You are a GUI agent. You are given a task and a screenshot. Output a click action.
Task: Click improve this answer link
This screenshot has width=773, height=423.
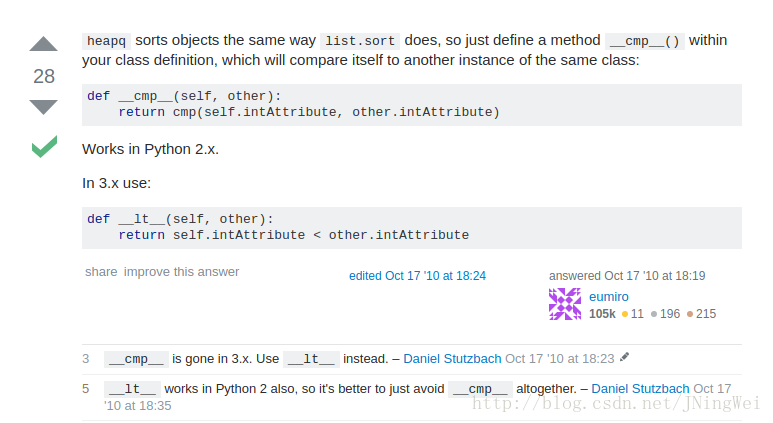[181, 272]
